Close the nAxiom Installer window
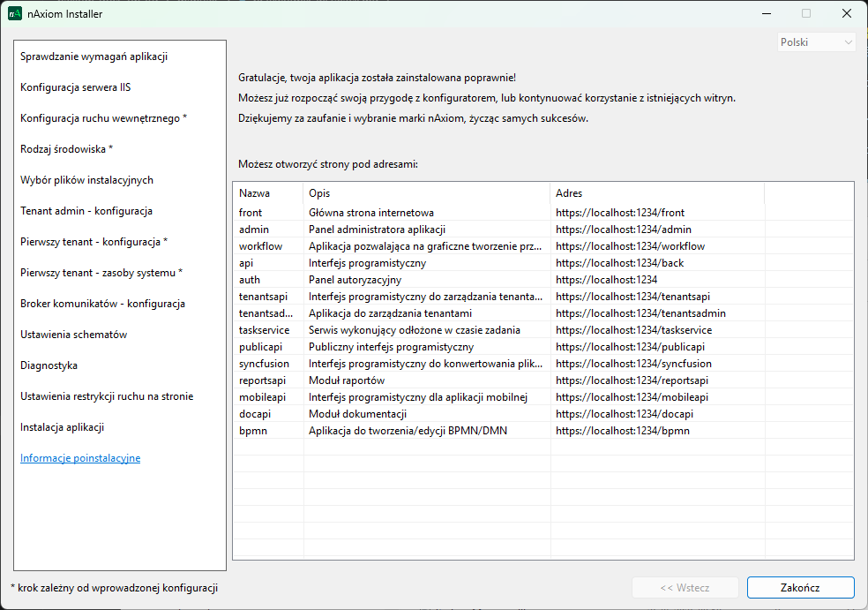This screenshot has width=868, height=610. tap(847, 13)
